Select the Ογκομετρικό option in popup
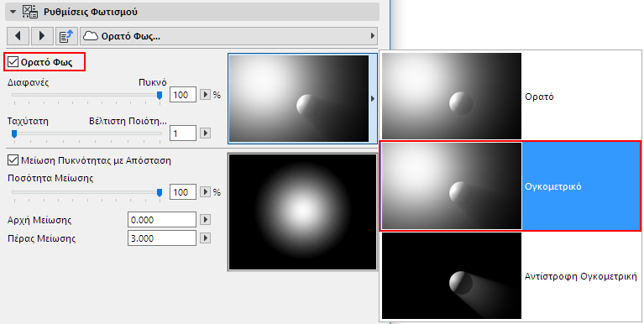 pyautogui.click(x=510, y=186)
